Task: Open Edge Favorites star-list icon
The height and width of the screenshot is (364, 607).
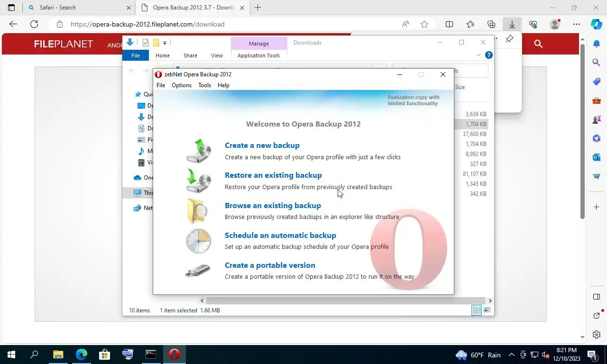Action: pyautogui.click(x=470, y=24)
